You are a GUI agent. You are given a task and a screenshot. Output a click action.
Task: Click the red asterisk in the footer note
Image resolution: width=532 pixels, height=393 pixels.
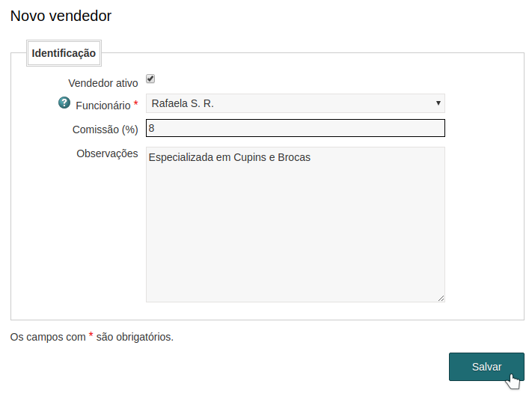pos(91,336)
